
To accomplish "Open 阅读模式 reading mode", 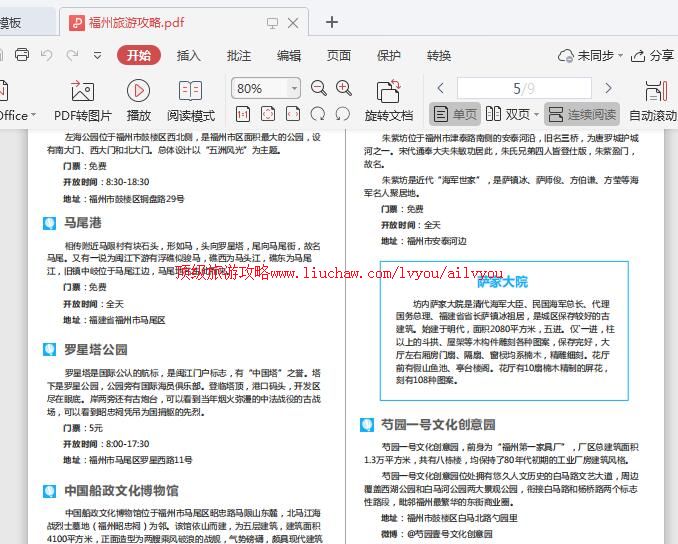I will 190,91.
